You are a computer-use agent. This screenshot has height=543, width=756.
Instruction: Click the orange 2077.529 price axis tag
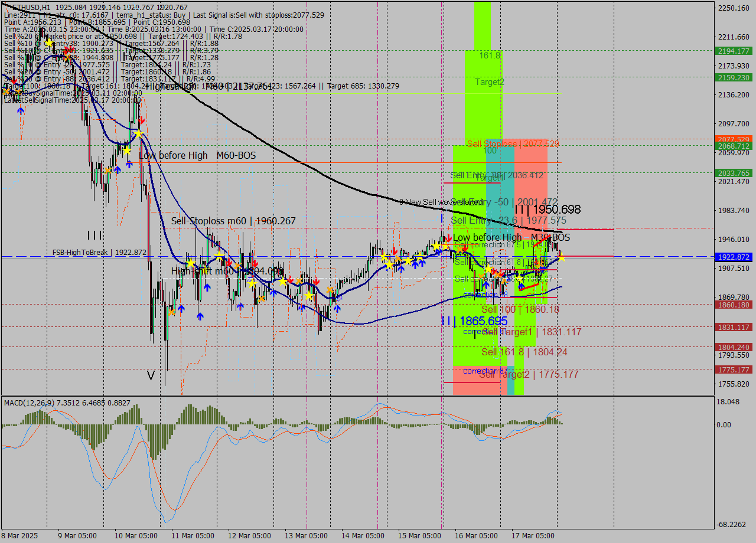[x=733, y=139]
